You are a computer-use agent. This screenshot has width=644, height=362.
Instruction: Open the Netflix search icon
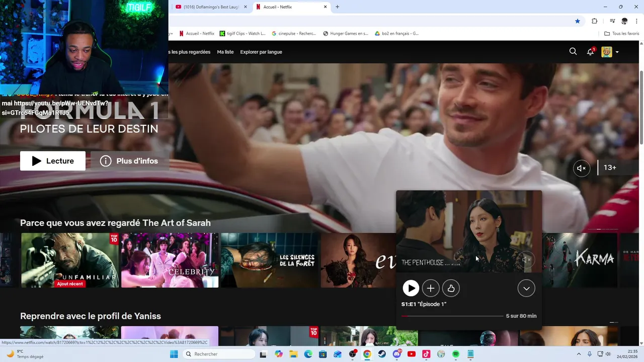click(x=573, y=51)
